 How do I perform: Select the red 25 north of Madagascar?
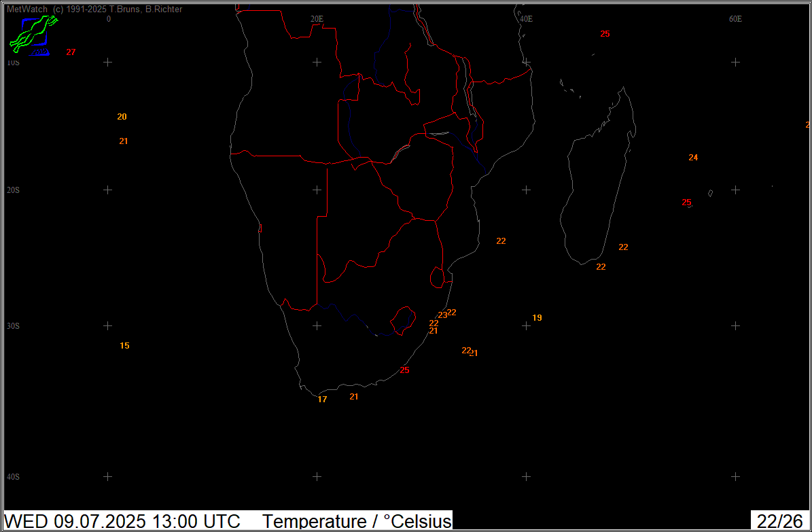coord(605,34)
